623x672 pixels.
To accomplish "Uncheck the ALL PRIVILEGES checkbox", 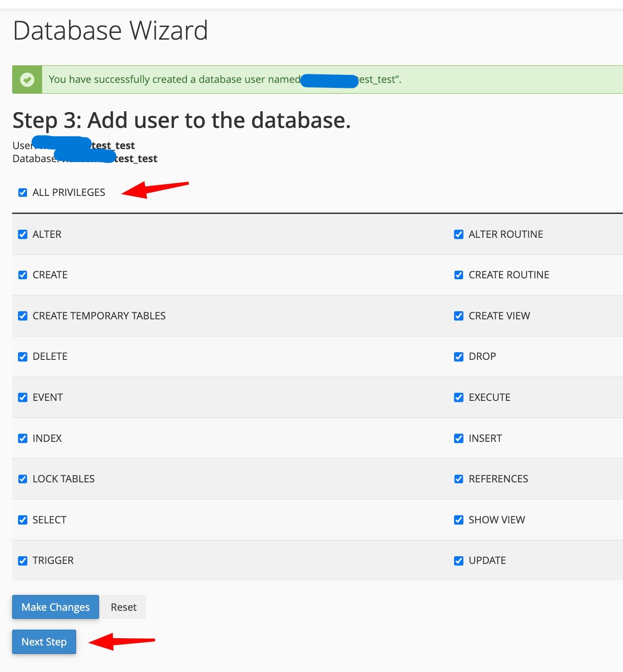I will 23,193.
